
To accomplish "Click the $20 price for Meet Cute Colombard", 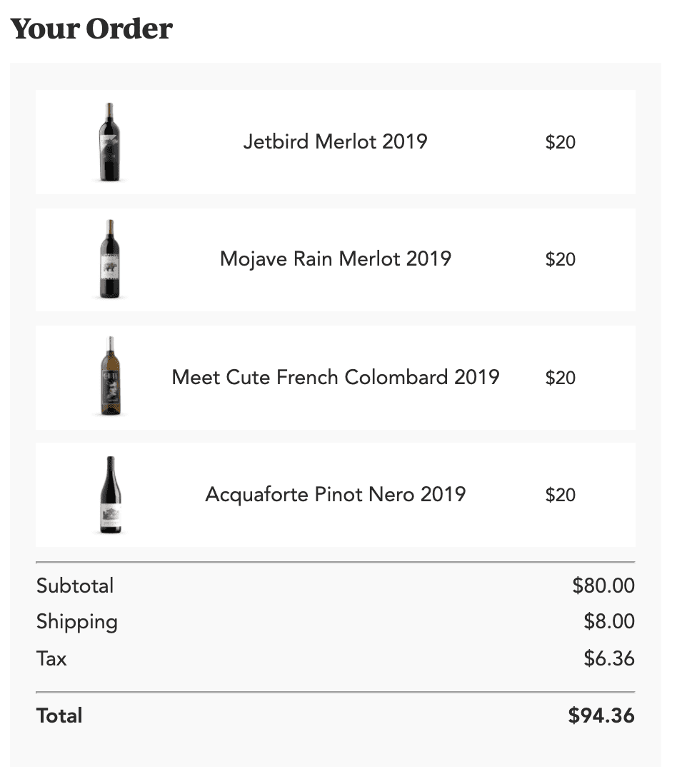I will point(560,378).
